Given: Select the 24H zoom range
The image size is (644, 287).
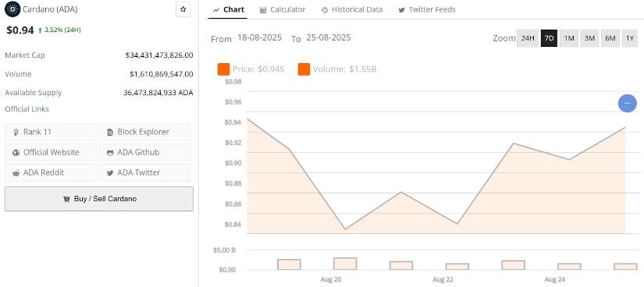Looking at the screenshot, I should coord(528,38).
